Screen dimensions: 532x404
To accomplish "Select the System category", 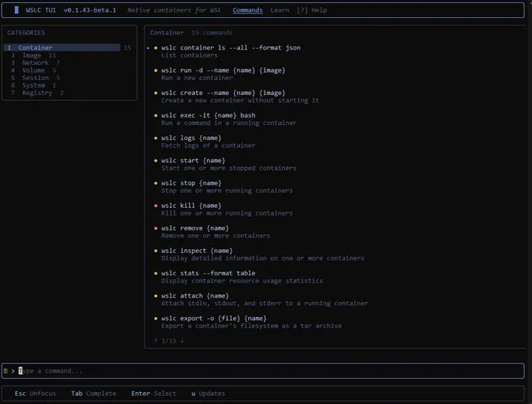I will [x=33, y=85].
